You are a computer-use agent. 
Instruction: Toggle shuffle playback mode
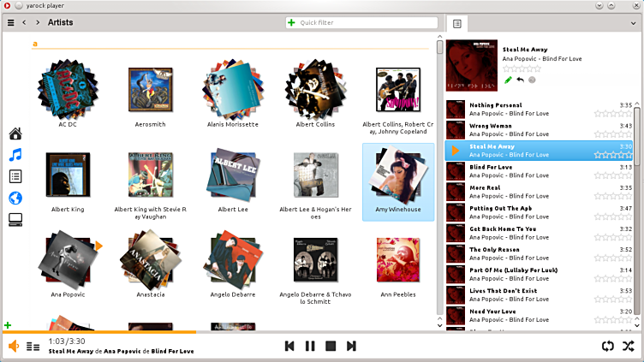tap(628, 346)
